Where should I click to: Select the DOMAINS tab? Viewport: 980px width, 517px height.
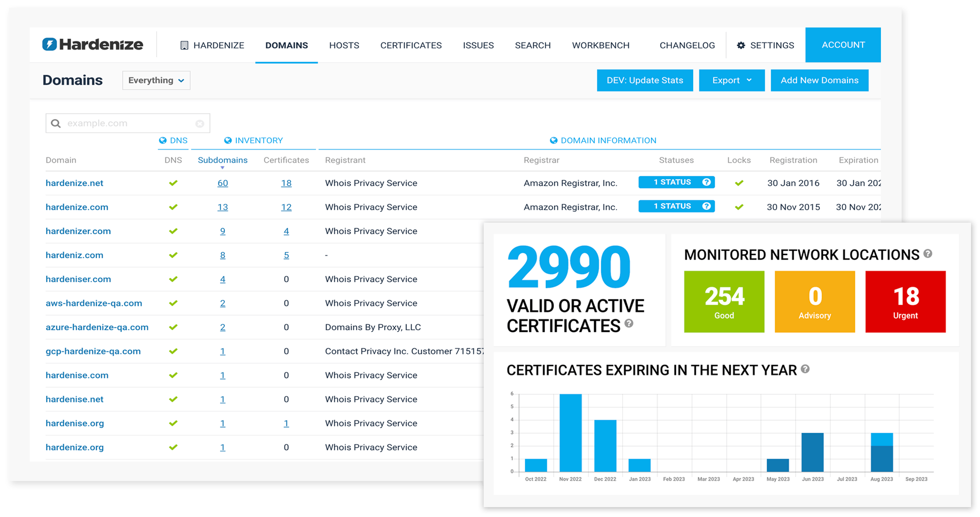[x=286, y=45]
